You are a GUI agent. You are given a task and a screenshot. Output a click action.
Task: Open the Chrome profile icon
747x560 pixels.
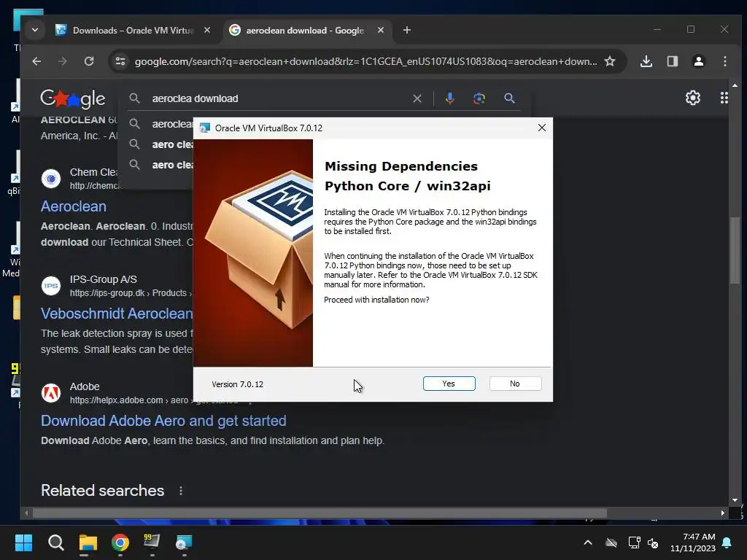(698, 61)
